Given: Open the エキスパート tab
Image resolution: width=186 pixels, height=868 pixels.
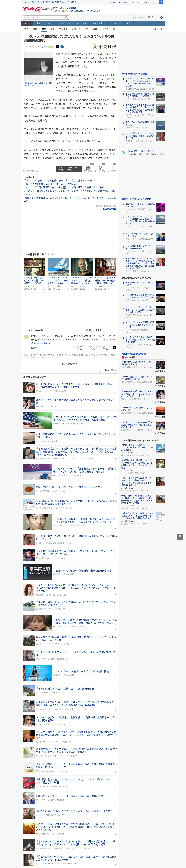Looking at the screenshot, I should 64,24.
